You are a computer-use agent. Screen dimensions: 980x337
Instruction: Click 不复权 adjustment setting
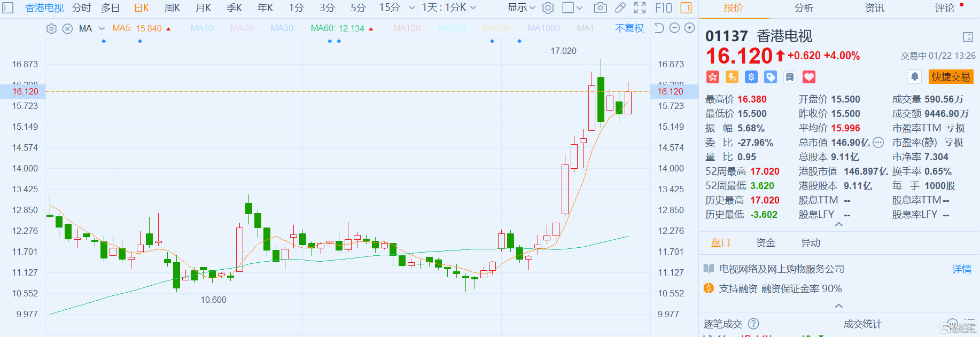click(629, 28)
